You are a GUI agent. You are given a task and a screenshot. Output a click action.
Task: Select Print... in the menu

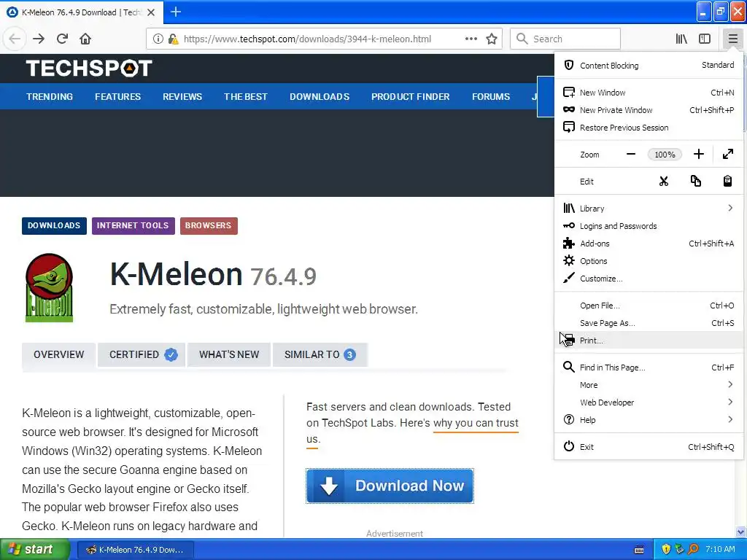point(649,341)
